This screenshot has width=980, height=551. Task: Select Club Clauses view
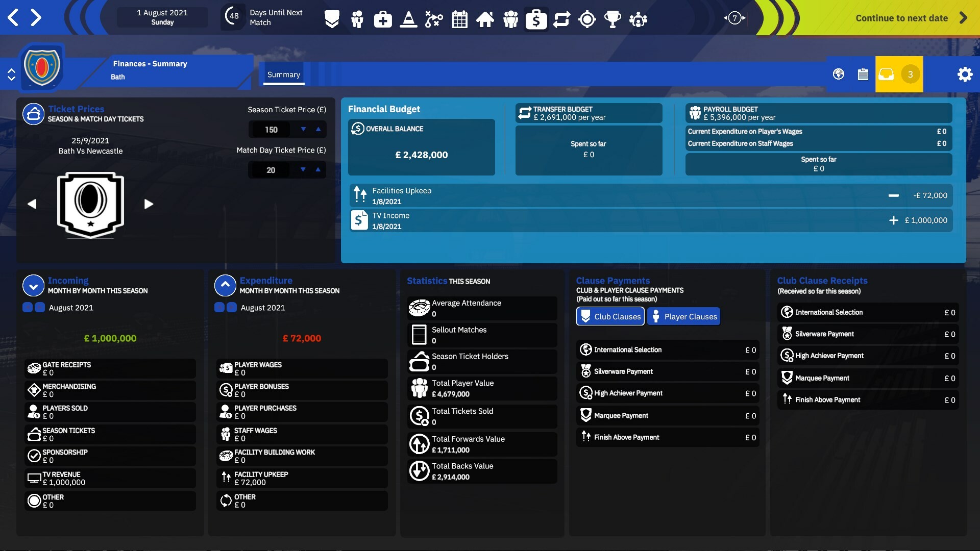pyautogui.click(x=610, y=316)
